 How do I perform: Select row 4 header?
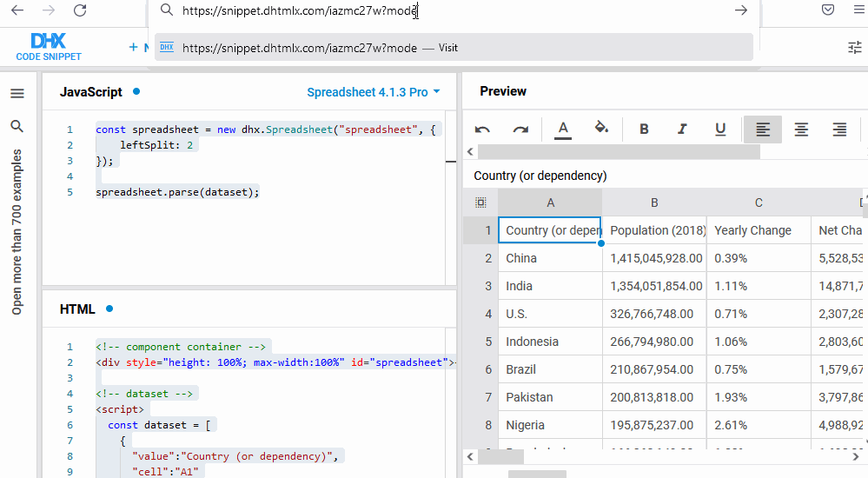[480, 314]
